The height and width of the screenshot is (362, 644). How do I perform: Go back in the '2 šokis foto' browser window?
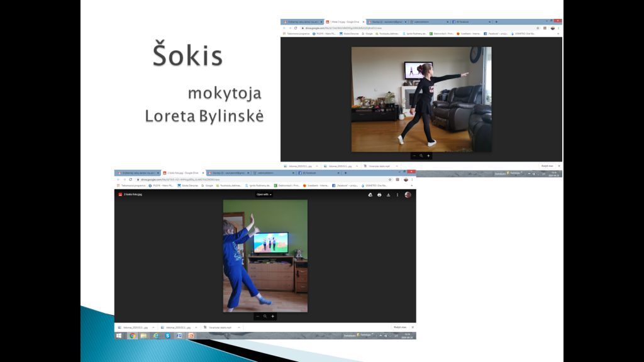[x=118, y=179]
